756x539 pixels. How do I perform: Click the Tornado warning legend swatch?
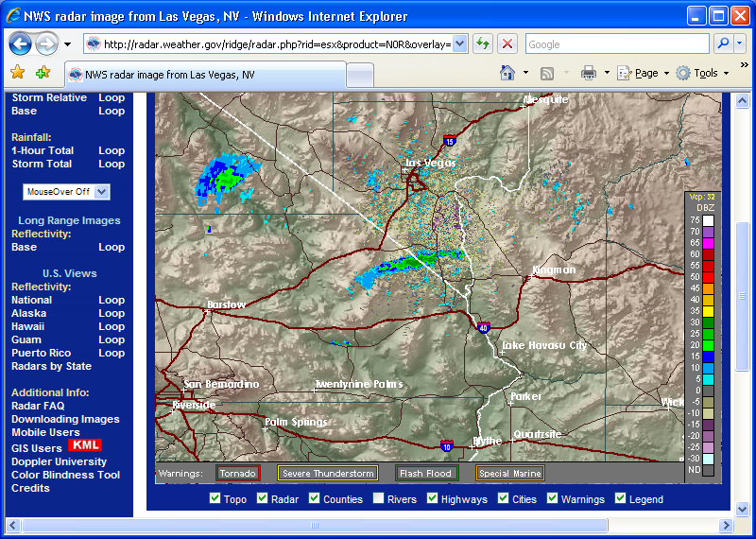[x=237, y=473]
